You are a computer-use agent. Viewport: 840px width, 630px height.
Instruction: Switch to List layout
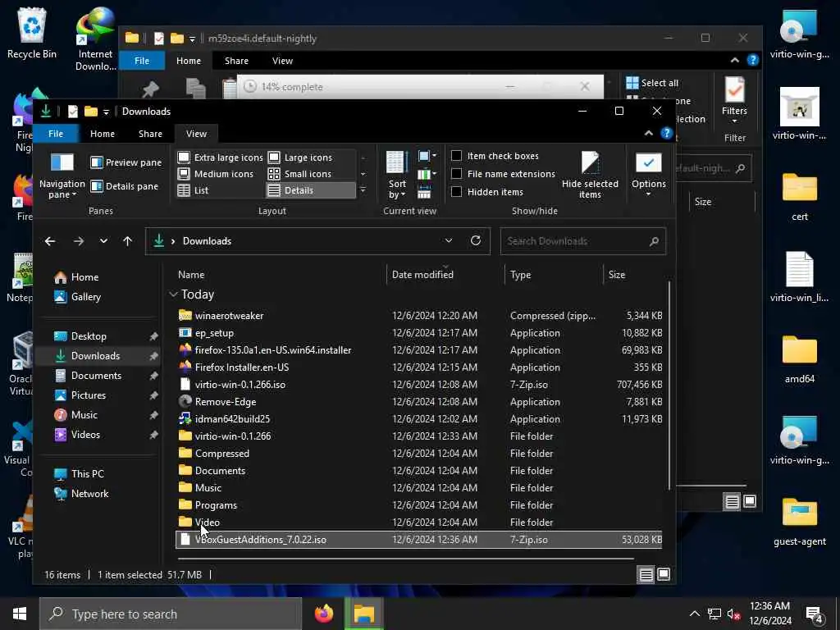click(193, 190)
